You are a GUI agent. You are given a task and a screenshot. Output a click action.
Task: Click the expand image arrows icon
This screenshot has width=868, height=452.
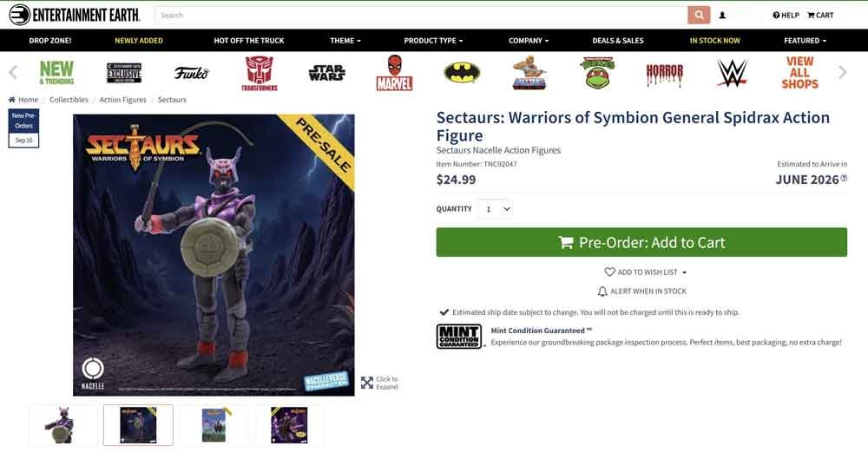tap(367, 383)
